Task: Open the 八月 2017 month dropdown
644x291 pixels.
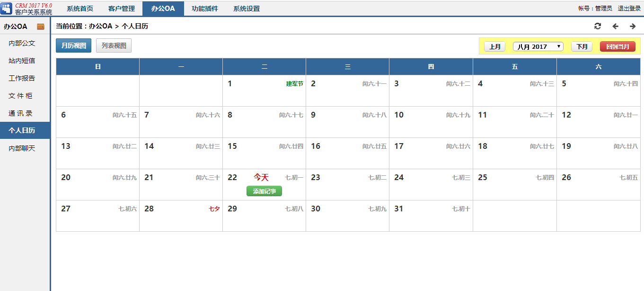Action: point(538,46)
